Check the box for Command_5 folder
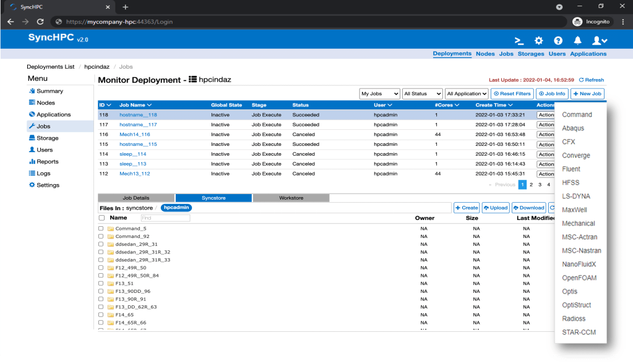The width and height of the screenshot is (633, 364). coord(101,229)
